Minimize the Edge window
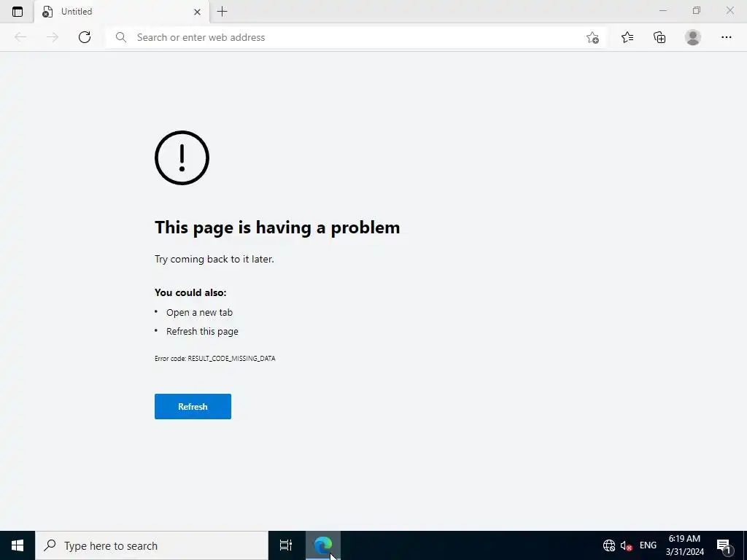Screen dimensions: 747x560 point(662,10)
